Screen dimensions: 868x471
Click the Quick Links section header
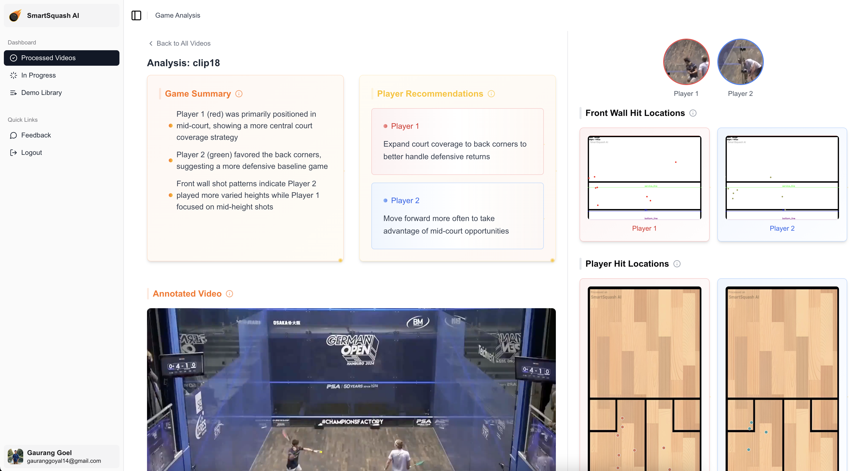[x=22, y=120]
